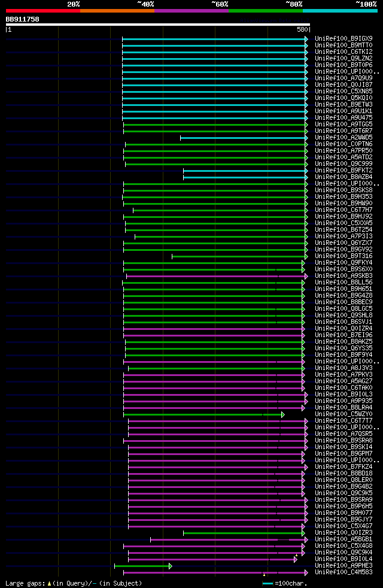The height and width of the screenshot is (588, 383).
Task: Click the query end position label 580
Action: tap(302, 29)
